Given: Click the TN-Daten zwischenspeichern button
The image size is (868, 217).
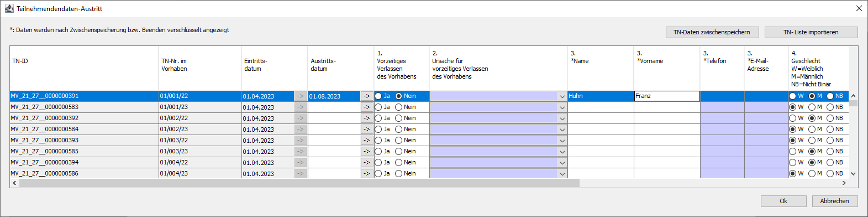Looking at the screenshot, I should [x=712, y=32].
